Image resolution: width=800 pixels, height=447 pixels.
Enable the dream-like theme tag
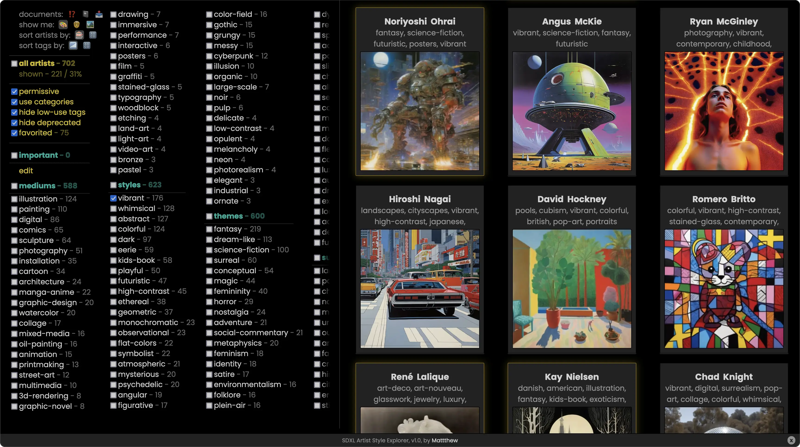click(x=209, y=240)
